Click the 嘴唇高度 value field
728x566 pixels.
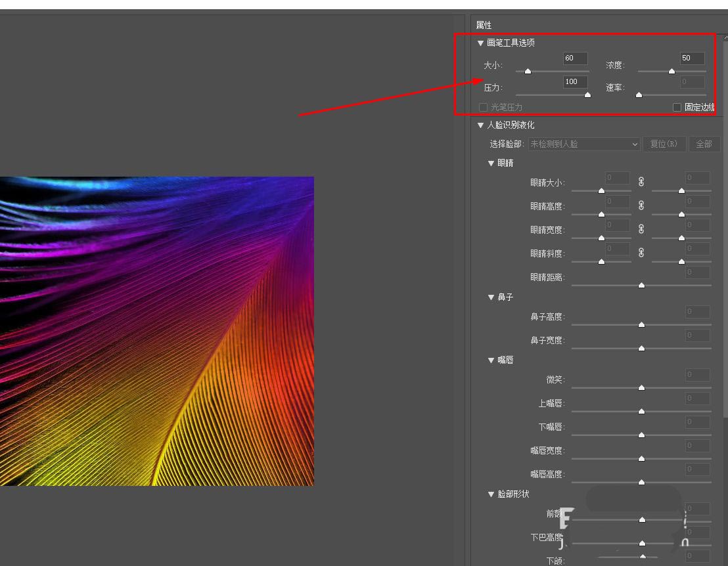[x=697, y=469]
